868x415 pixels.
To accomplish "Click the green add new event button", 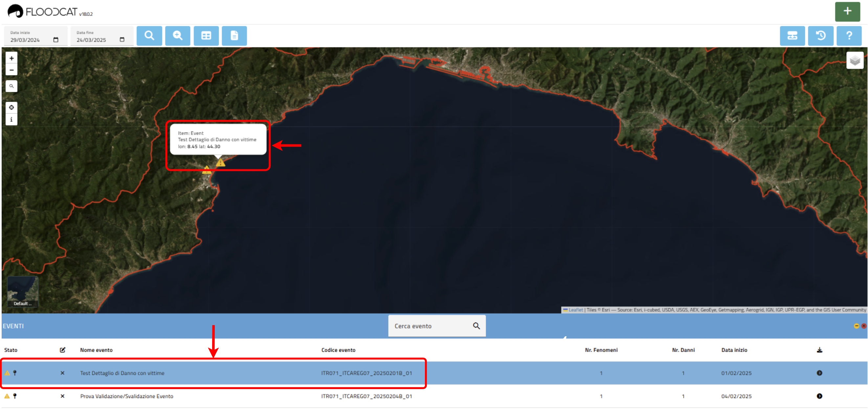I will tap(847, 11).
